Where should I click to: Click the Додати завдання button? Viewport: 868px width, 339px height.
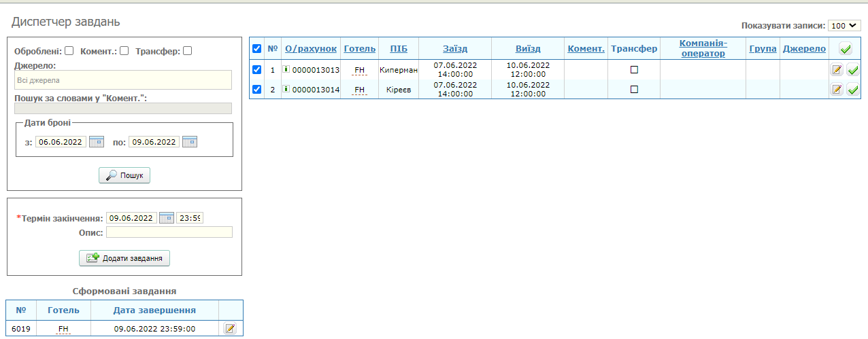(124, 258)
